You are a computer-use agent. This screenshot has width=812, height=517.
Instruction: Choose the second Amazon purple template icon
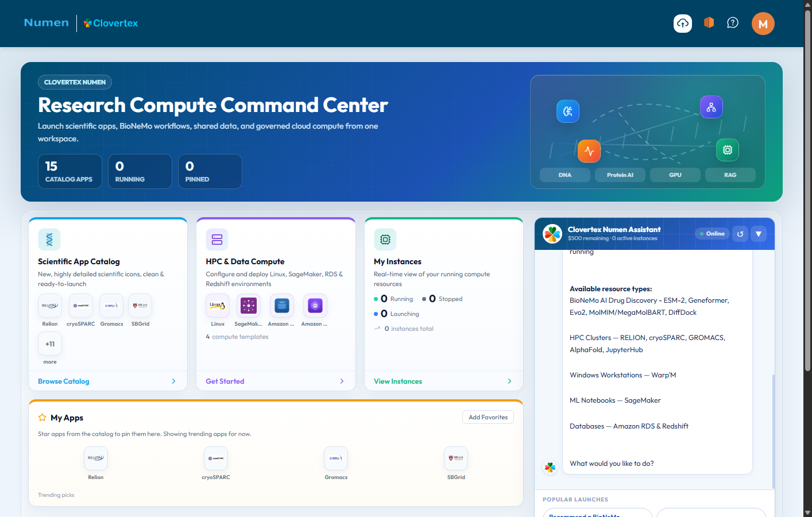pos(315,306)
